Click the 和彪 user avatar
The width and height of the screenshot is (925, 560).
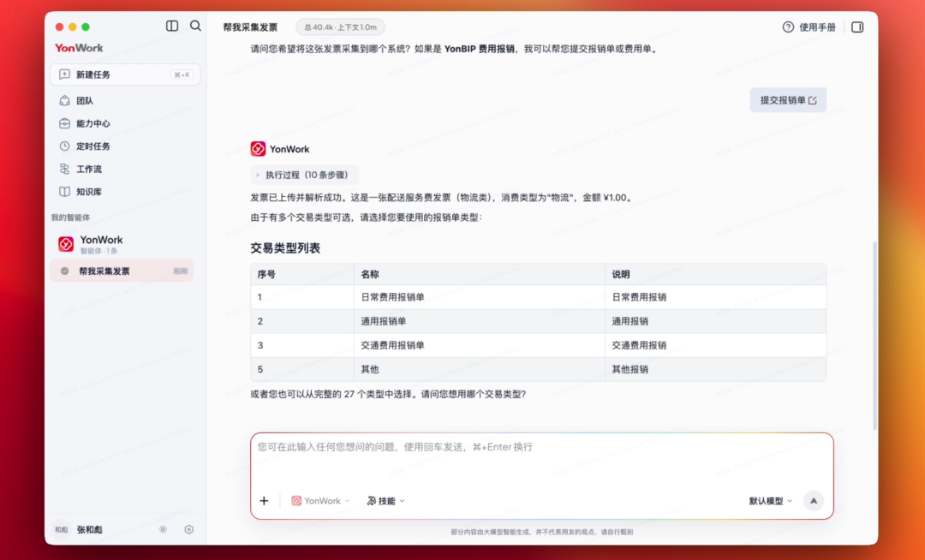tap(62, 529)
